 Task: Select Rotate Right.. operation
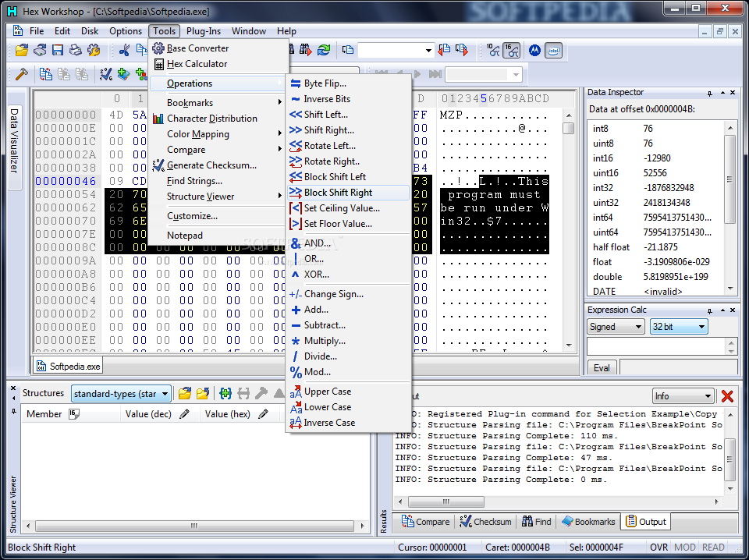[x=349, y=161]
